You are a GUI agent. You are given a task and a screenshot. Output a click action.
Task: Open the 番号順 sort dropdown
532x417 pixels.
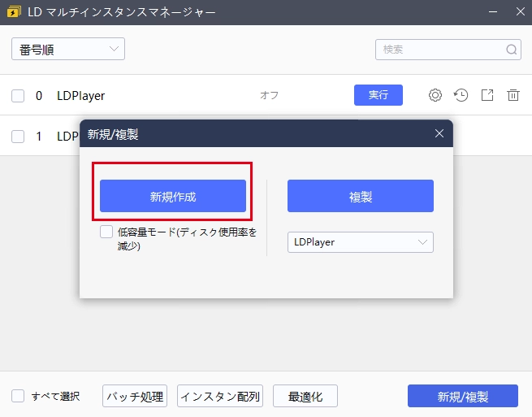coord(68,50)
